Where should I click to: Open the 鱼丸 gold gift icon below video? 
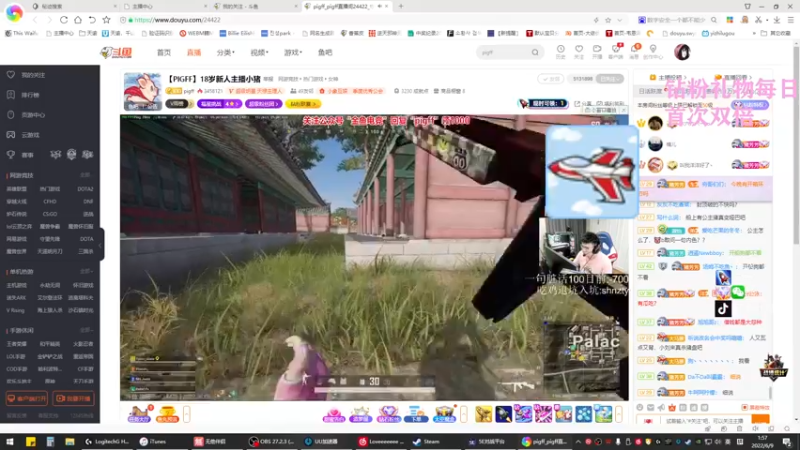coord(167,414)
